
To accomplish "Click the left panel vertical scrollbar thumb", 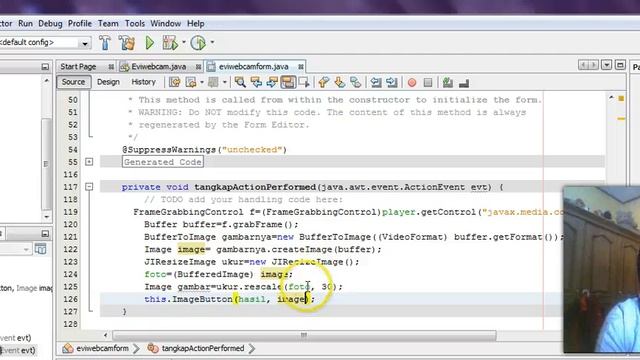I will click(47, 163).
